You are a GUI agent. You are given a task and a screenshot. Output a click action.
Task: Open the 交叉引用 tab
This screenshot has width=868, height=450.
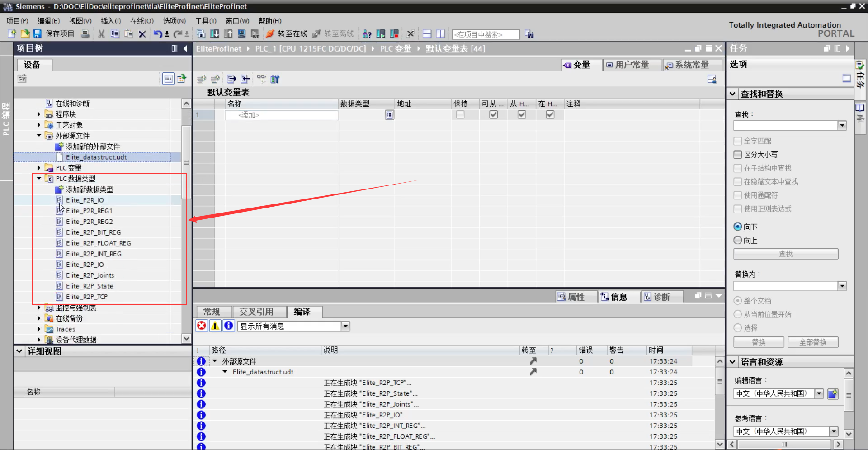coord(256,312)
